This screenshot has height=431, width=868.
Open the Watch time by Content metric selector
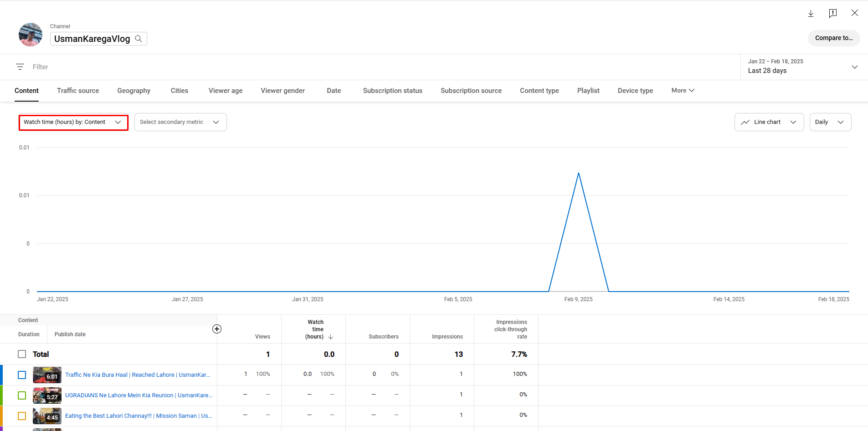tap(73, 122)
